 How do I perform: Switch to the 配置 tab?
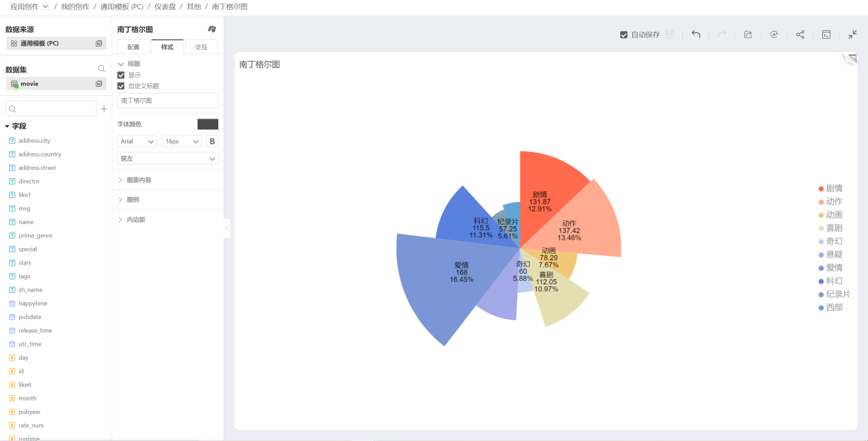tap(133, 47)
